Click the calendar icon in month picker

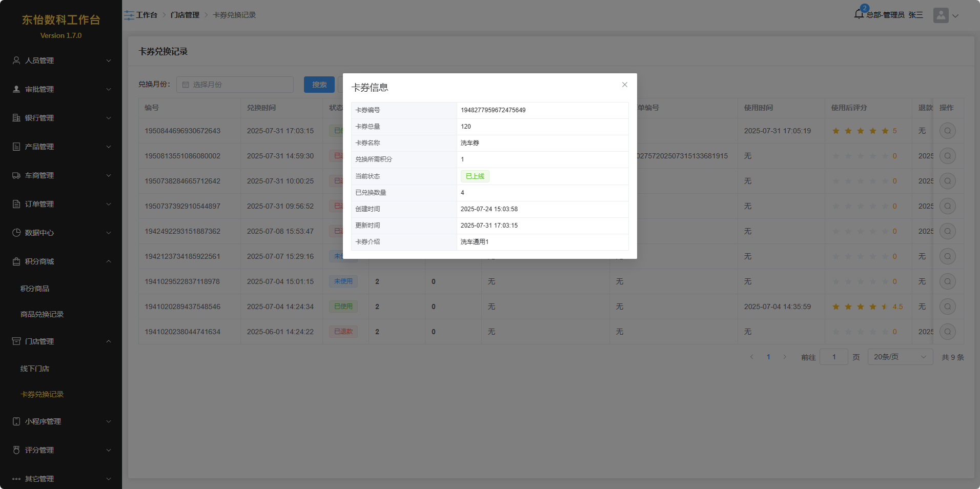tap(186, 85)
